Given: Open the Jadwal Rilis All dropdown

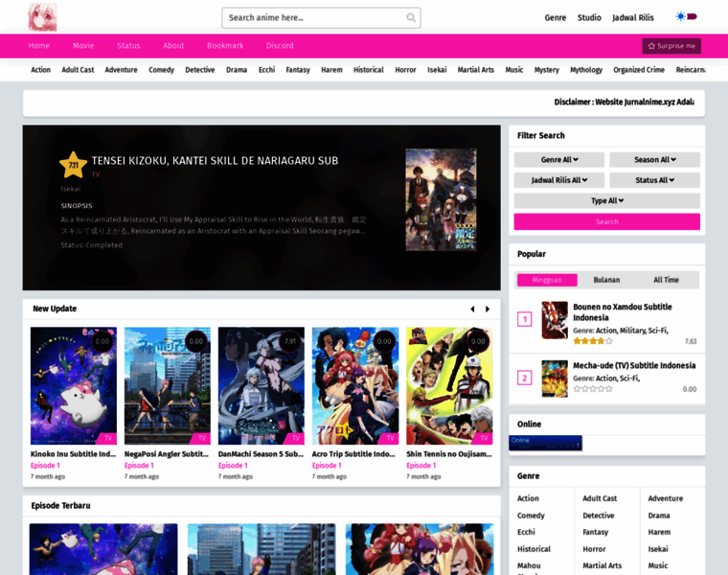Looking at the screenshot, I should click(559, 180).
